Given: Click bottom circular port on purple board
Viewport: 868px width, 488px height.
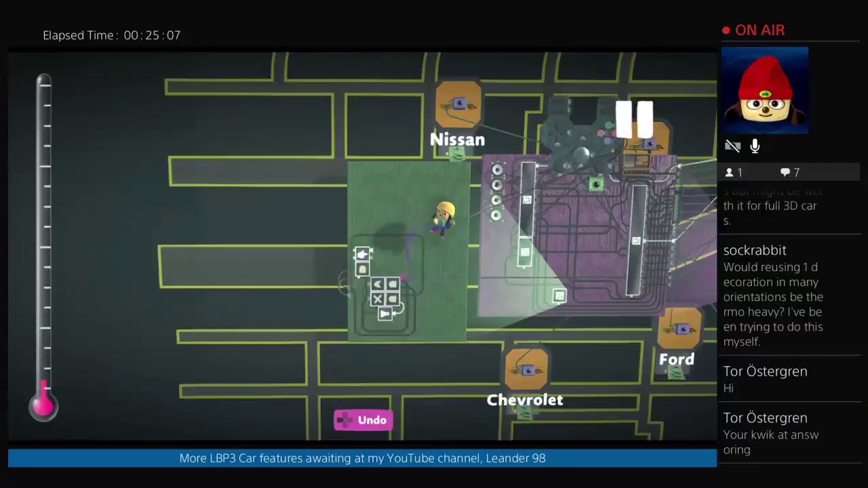Looking at the screenshot, I should (497, 216).
